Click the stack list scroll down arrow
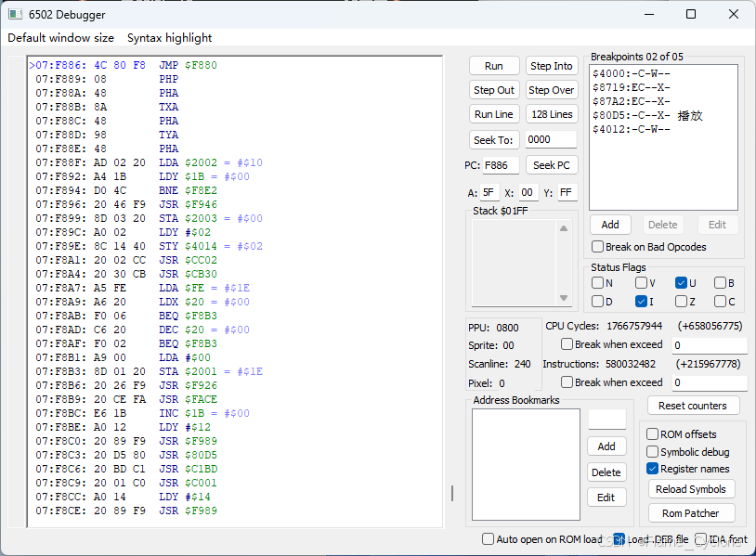 (x=564, y=298)
